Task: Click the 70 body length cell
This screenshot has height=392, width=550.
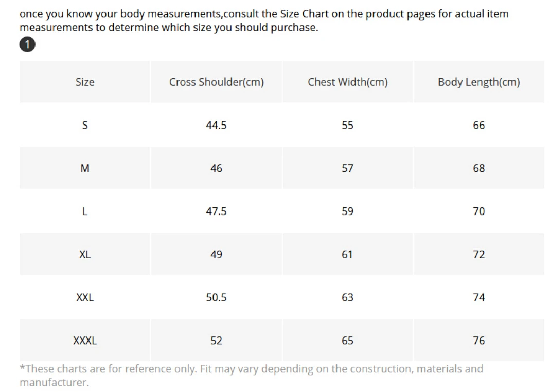Action: pyautogui.click(x=478, y=211)
